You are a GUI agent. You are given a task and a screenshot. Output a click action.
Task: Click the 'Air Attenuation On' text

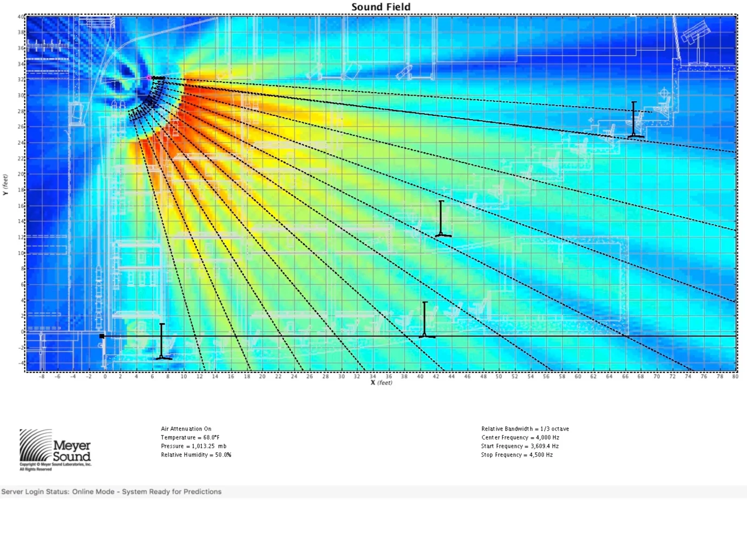point(186,429)
